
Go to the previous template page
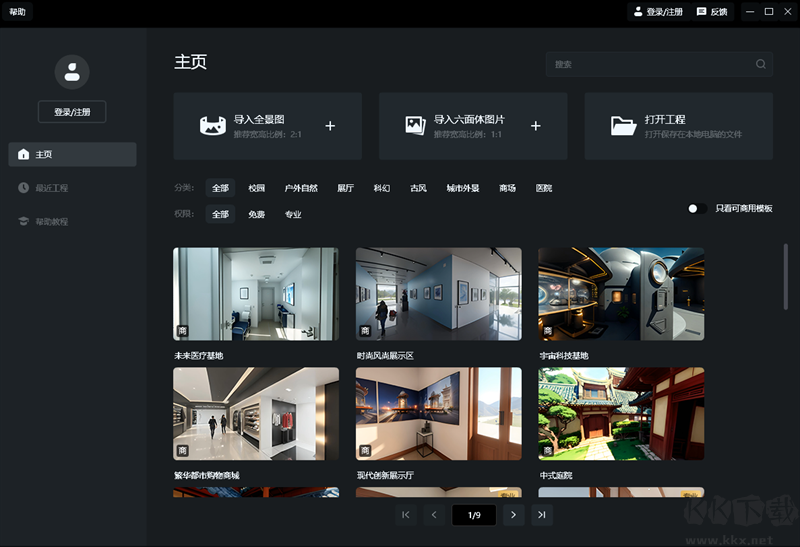coord(434,515)
